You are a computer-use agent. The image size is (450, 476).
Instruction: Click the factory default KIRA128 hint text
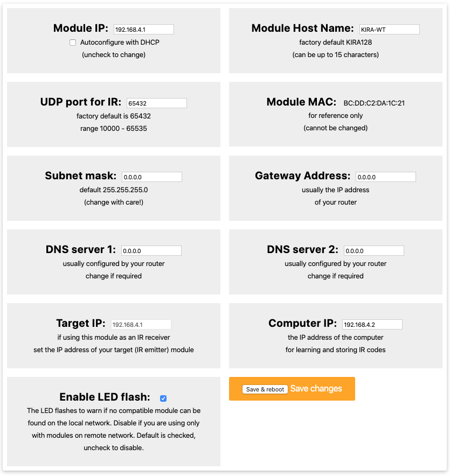(336, 42)
